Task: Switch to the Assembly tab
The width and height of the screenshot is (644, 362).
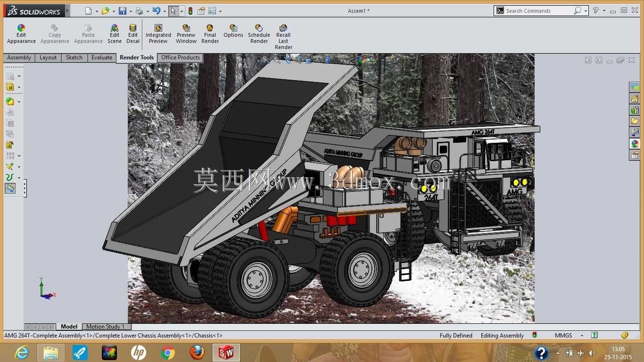Action: (x=19, y=58)
